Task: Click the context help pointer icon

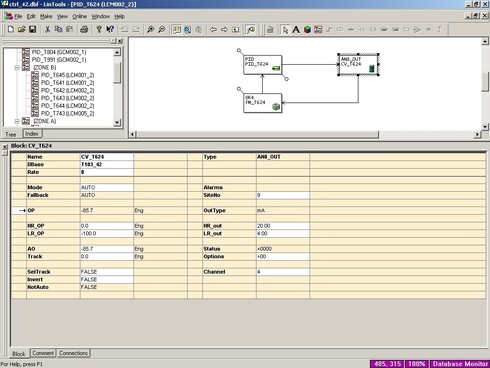Action: [110, 30]
